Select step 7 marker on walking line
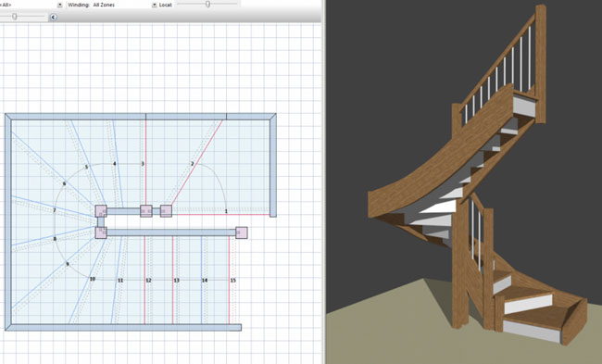This screenshot has height=364, width=602. pos(55,210)
